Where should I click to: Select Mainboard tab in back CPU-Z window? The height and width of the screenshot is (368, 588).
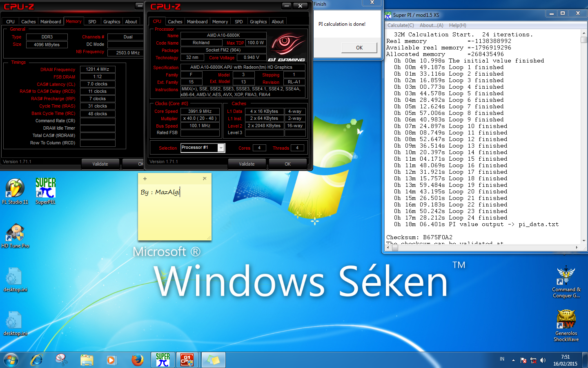coord(51,22)
